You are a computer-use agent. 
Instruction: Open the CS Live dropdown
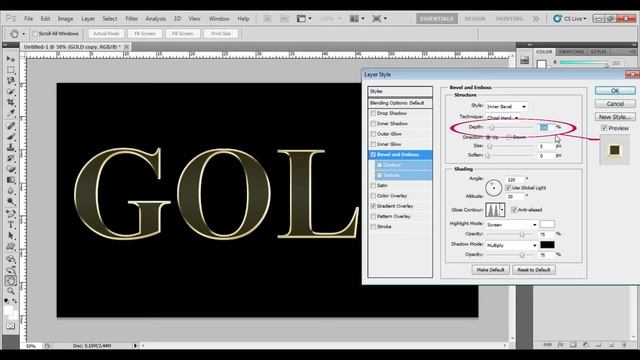coord(570,19)
